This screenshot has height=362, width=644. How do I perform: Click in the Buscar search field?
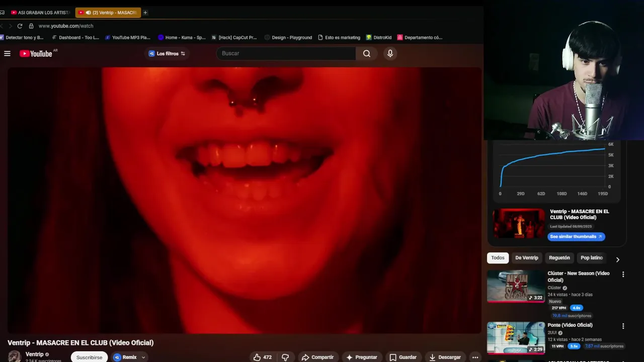(286, 53)
